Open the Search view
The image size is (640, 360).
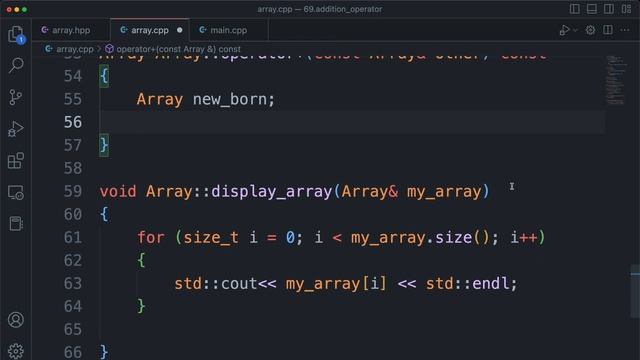pyautogui.click(x=16, y=65)
